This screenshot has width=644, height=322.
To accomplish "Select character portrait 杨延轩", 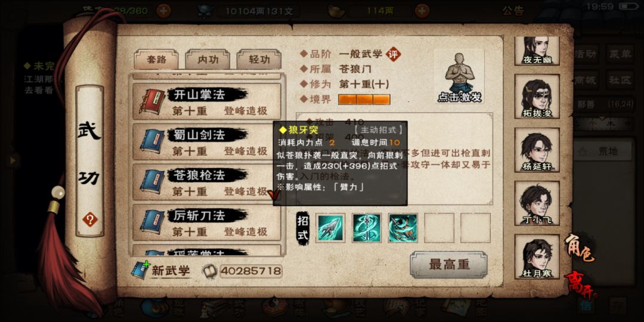I will coord(537,150).
